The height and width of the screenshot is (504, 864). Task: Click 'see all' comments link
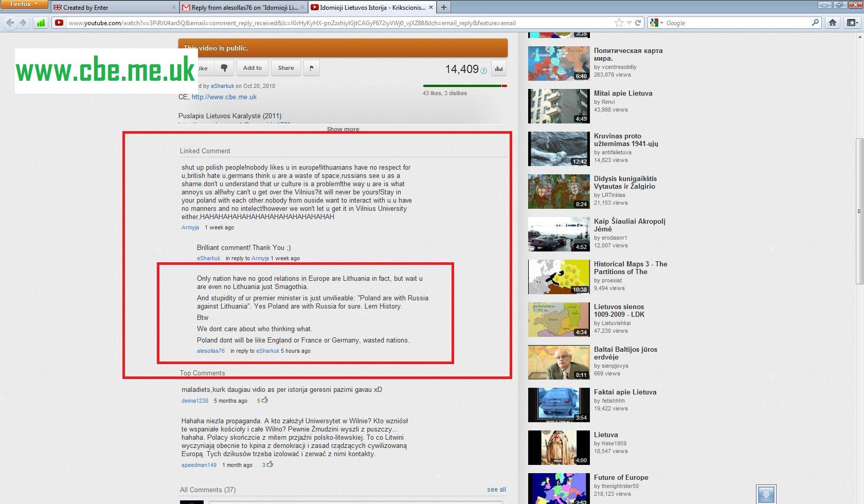coord(496,490)
